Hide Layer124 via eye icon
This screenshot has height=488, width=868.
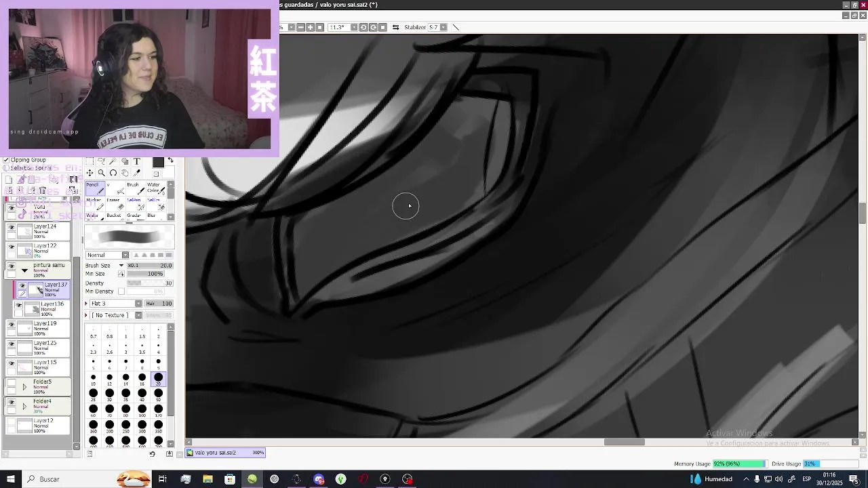coord(11,228)
